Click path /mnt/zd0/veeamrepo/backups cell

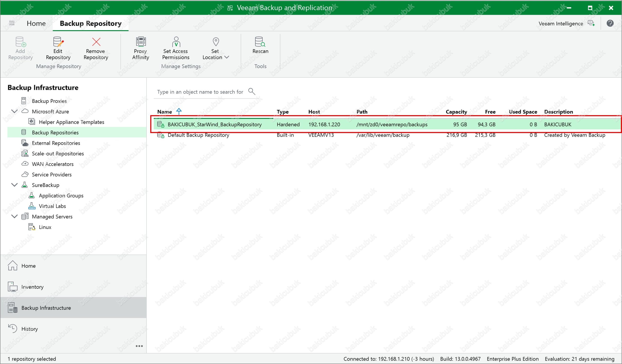(392, 124)
